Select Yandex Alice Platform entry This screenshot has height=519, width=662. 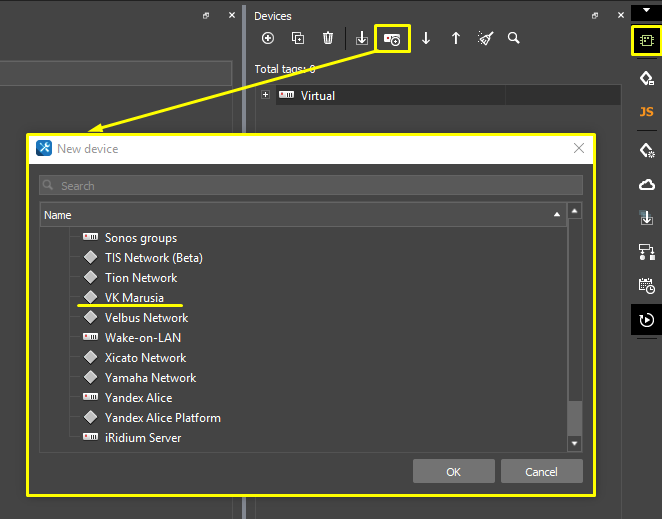point(162,418)
